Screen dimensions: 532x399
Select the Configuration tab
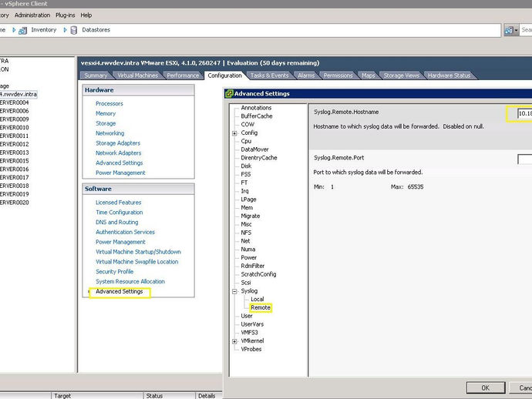[224, 75]
